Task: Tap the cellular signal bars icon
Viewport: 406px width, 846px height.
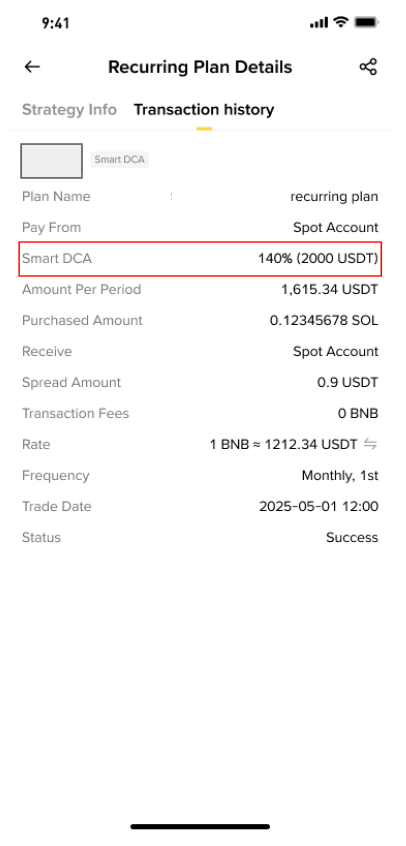Action: tap(319, 23)
